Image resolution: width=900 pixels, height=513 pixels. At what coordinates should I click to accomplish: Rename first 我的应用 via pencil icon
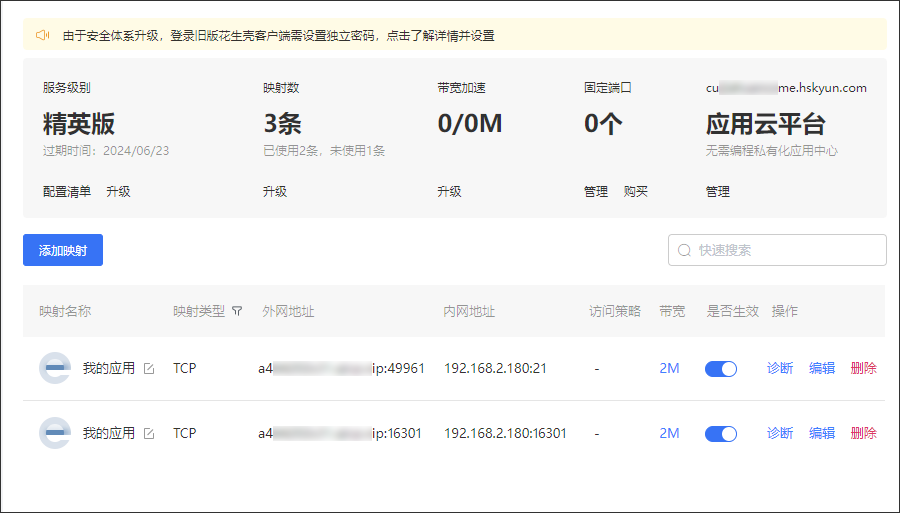(149, 368)
